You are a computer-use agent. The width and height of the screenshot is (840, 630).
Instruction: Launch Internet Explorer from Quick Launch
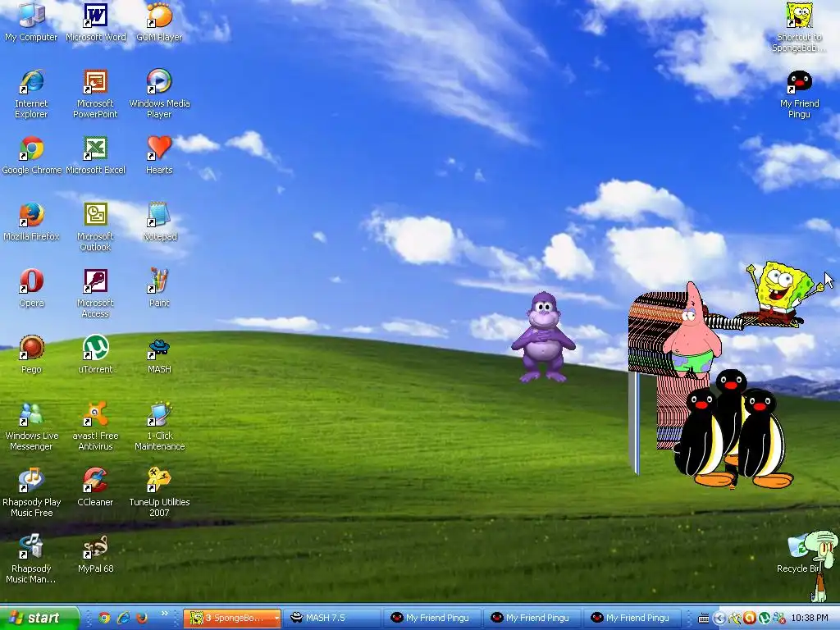point(123,618)
